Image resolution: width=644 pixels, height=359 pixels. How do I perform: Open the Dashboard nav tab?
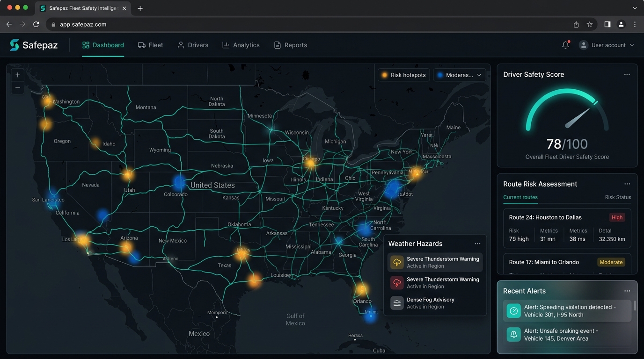tap(103, 45)
